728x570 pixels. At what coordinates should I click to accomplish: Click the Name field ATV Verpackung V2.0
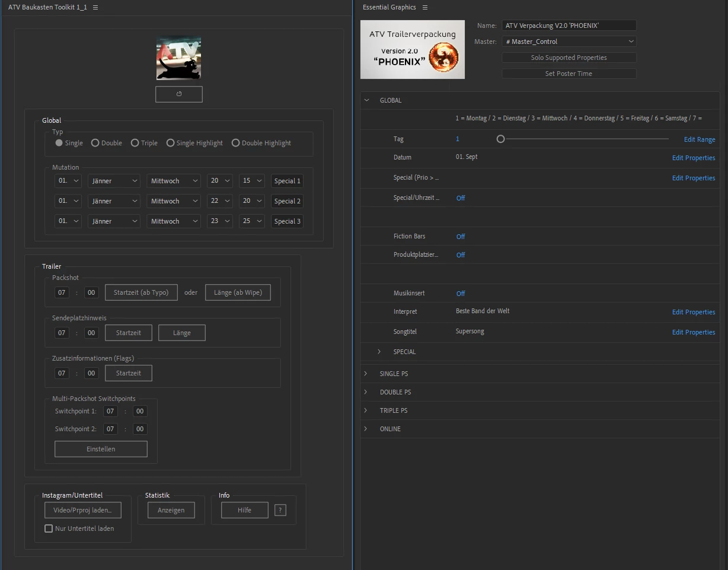569,26
